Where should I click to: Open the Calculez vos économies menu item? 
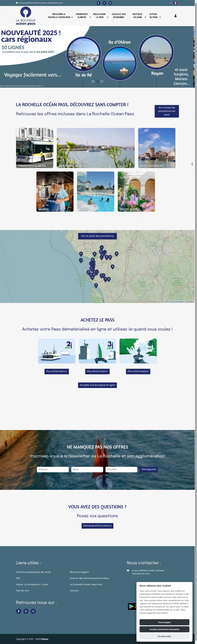[118, 16]
